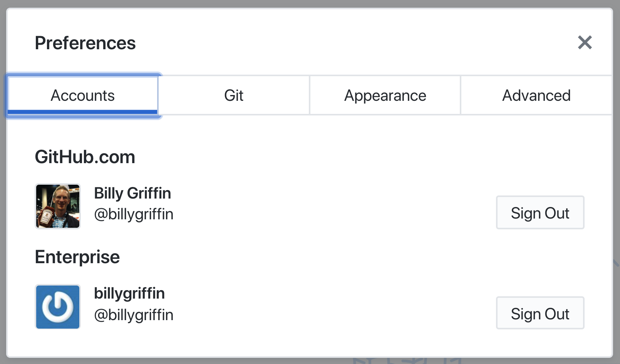Viewport: 620px width, 364px height.
Task: Click the @billygriffin handle under Billy Griffin
Action: 134,214
